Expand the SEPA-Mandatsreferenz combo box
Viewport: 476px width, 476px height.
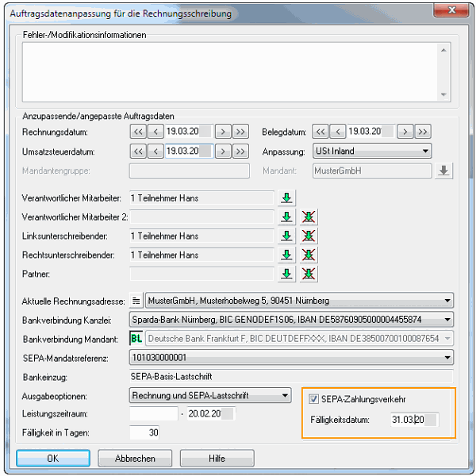click(x=447, y=358)
